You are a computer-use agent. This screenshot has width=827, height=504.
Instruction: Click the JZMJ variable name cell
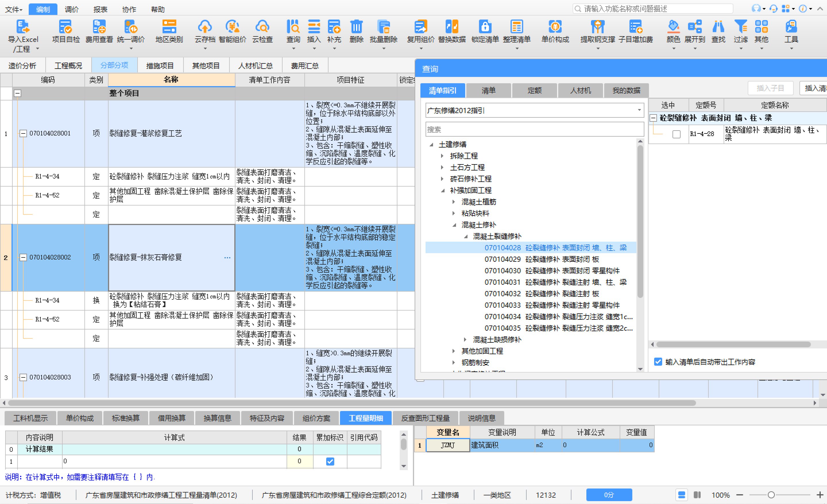click(x=448, y=445)
